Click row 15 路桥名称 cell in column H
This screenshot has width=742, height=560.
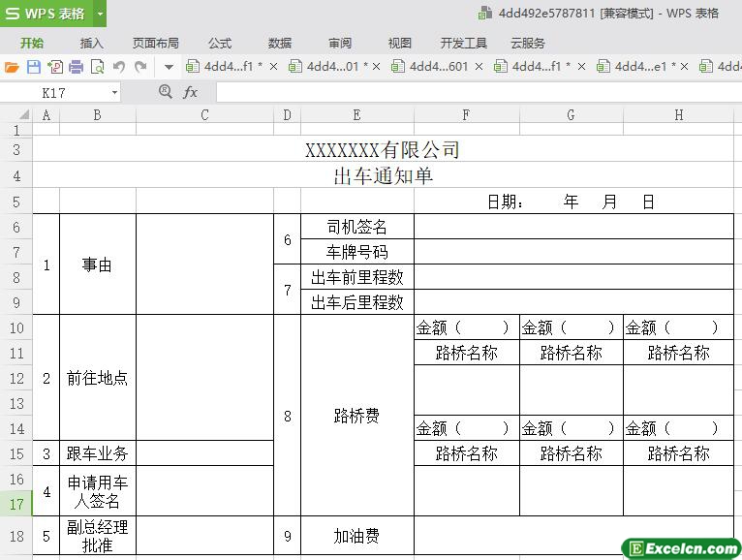[x=679, y=453]
